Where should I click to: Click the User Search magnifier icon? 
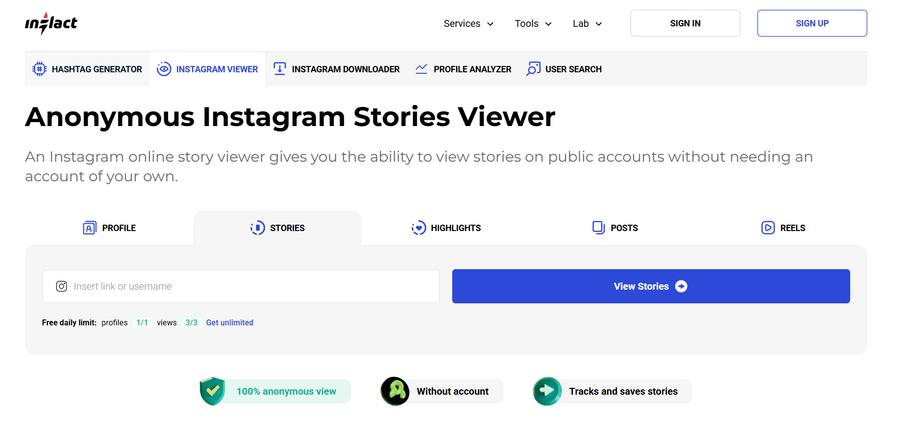534,69
